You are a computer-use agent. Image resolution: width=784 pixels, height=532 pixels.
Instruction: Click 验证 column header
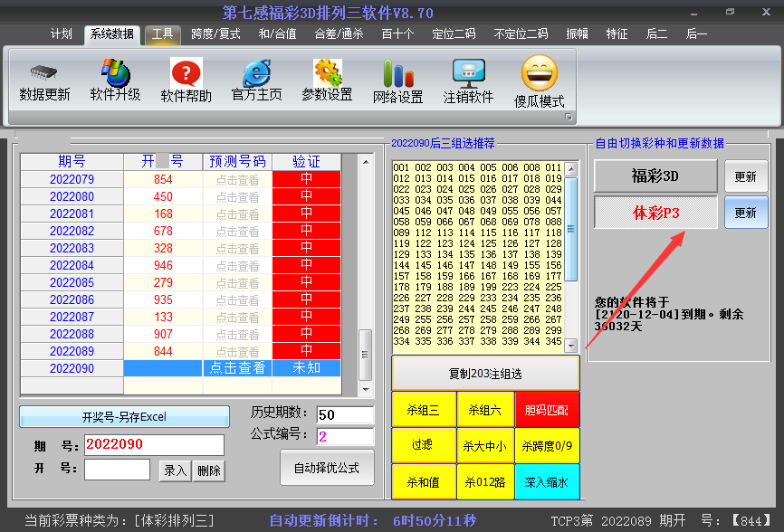307,162
